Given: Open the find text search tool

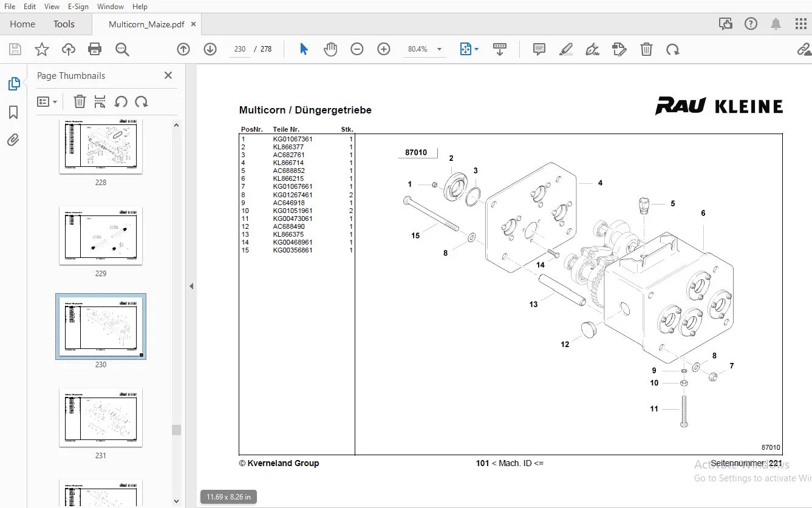Looking at the screenshot, I should pyautogui.click(x=122, y=49).
